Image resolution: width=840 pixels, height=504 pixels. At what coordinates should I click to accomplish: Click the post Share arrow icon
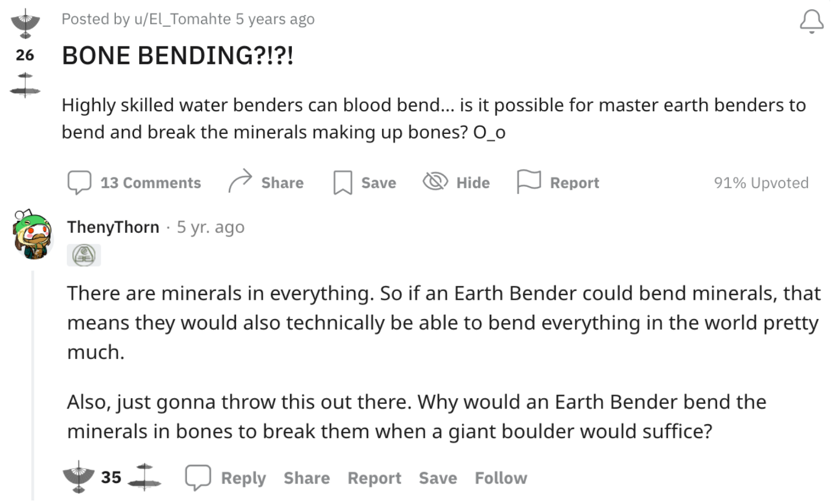point(239,182)
